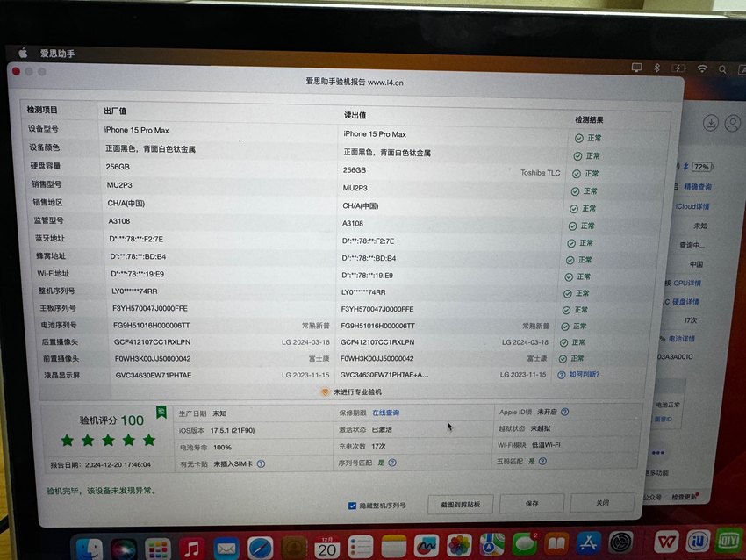Screen dimensions: 746x560
Task: Select the 验机评分 100 score text
Action: (x=111, y=420)
